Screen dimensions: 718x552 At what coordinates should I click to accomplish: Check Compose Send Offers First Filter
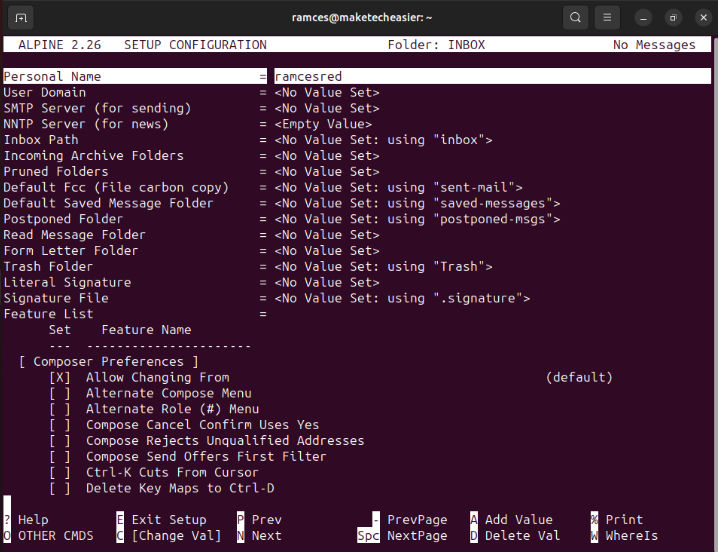(x=60, y=457)
